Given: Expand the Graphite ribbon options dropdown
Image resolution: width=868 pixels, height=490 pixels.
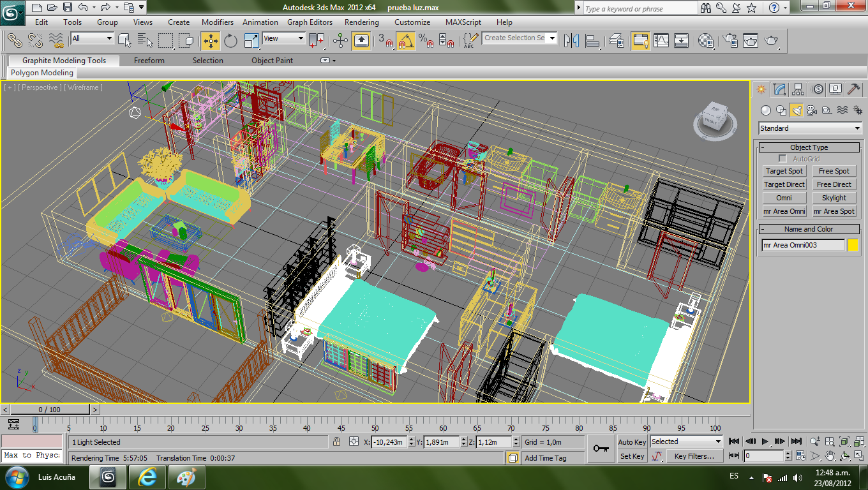Looking at the screenshot, I should point(327,61).
